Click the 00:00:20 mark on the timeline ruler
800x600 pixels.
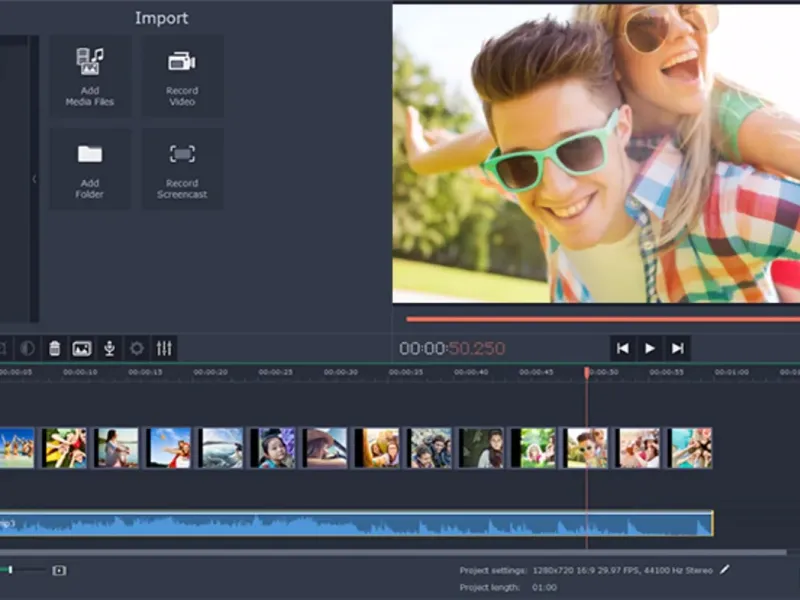click(x=210, y=372)
